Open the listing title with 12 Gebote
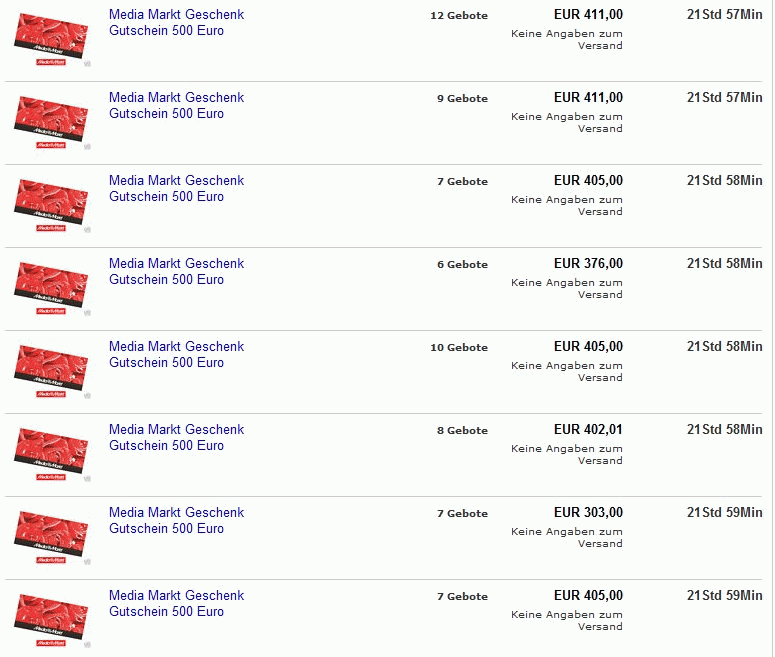 pos(176,22)
